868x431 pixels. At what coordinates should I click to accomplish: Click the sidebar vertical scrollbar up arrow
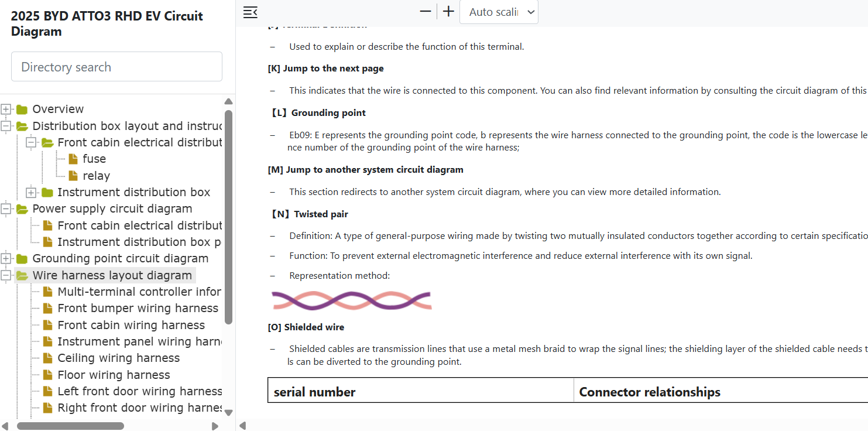tap(229, 101)
